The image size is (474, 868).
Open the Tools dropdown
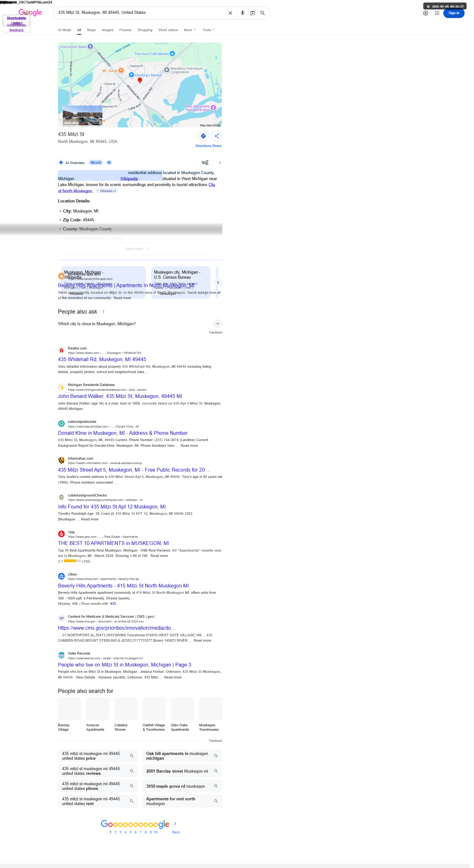(208, 30)
